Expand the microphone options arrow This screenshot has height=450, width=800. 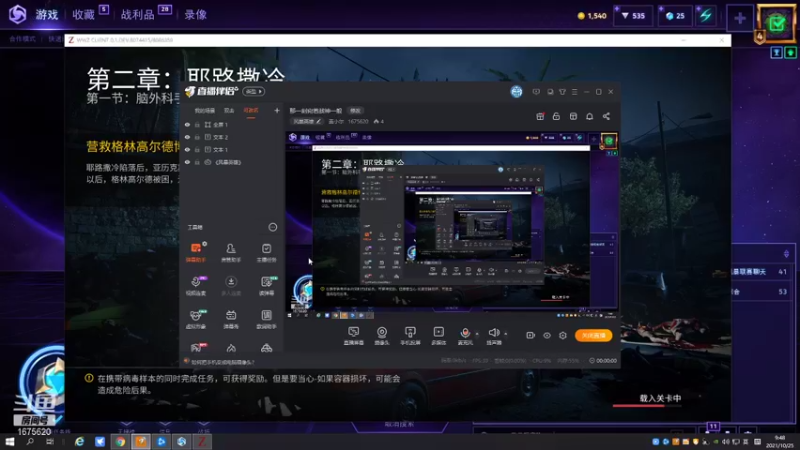pos(477,334)
